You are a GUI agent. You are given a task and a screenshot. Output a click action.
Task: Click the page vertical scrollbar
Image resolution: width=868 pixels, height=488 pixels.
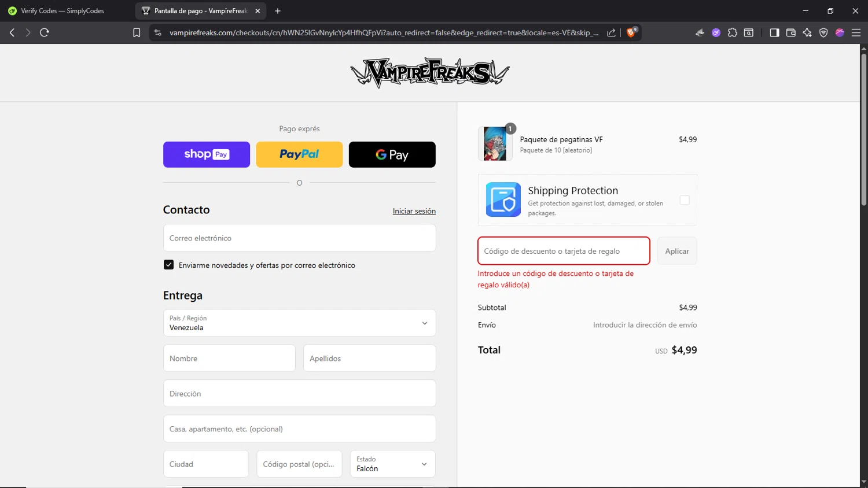point(863,130)
